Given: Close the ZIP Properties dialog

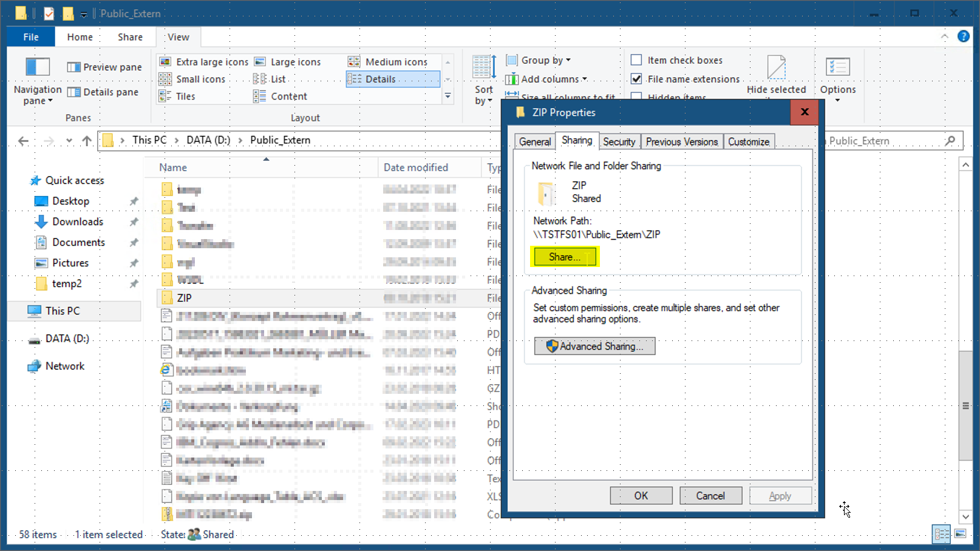Looking at the screenshot, I should (x=805, y=112).
